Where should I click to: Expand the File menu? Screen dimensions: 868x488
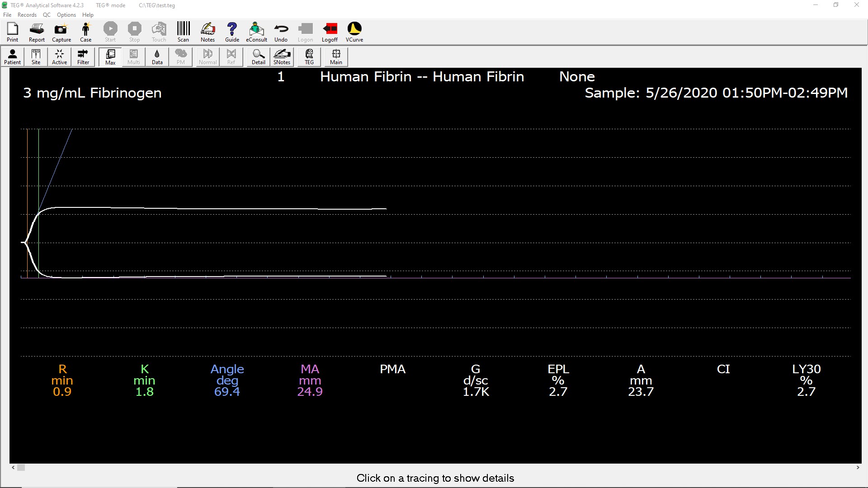pos(7,15)
